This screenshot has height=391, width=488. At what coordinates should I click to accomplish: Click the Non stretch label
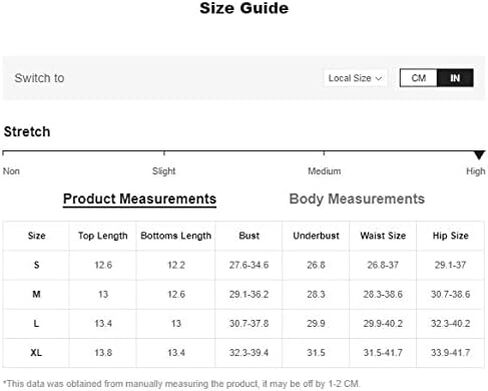coord(11,171)
